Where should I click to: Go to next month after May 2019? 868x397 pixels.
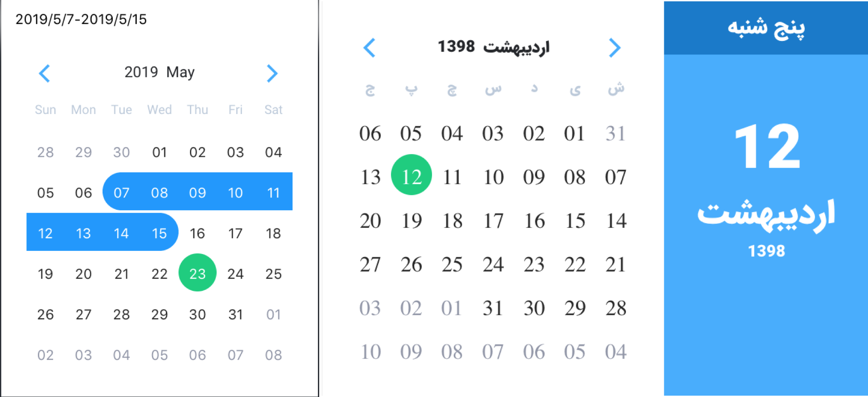(x=272, y=74)
